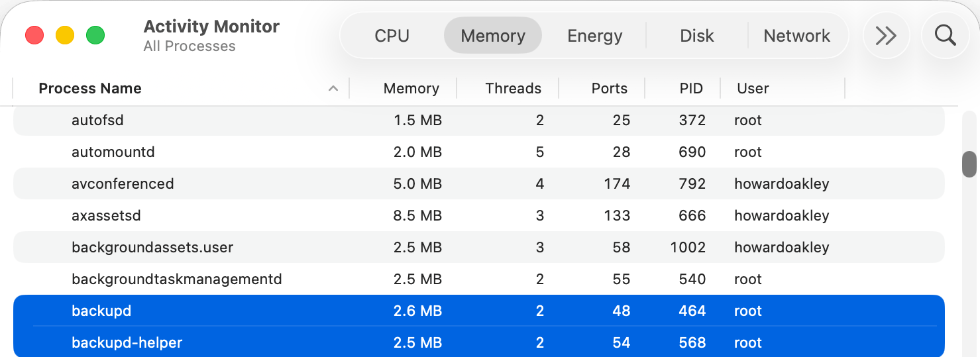Sort by the Threads column header
Image resolution: width=980 pixels, height=357 pixels.
tap(513, 89)
